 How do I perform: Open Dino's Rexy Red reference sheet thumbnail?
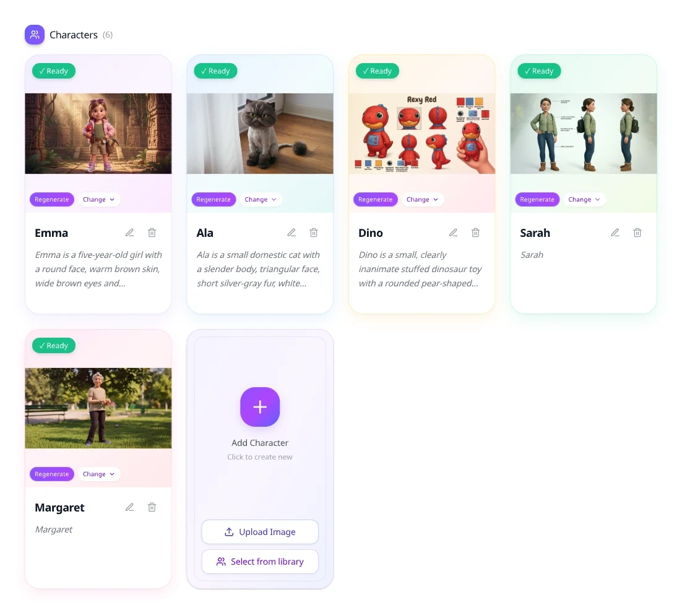[422, 134]
